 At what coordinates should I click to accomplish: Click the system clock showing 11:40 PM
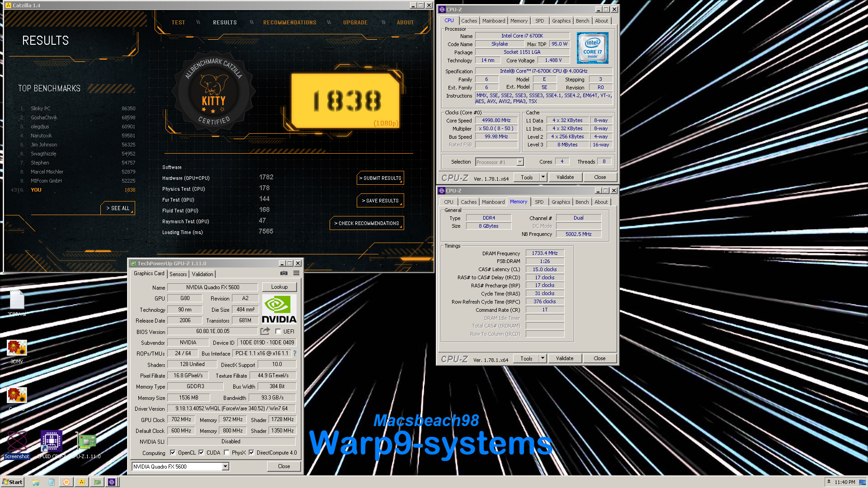point(844,482)
